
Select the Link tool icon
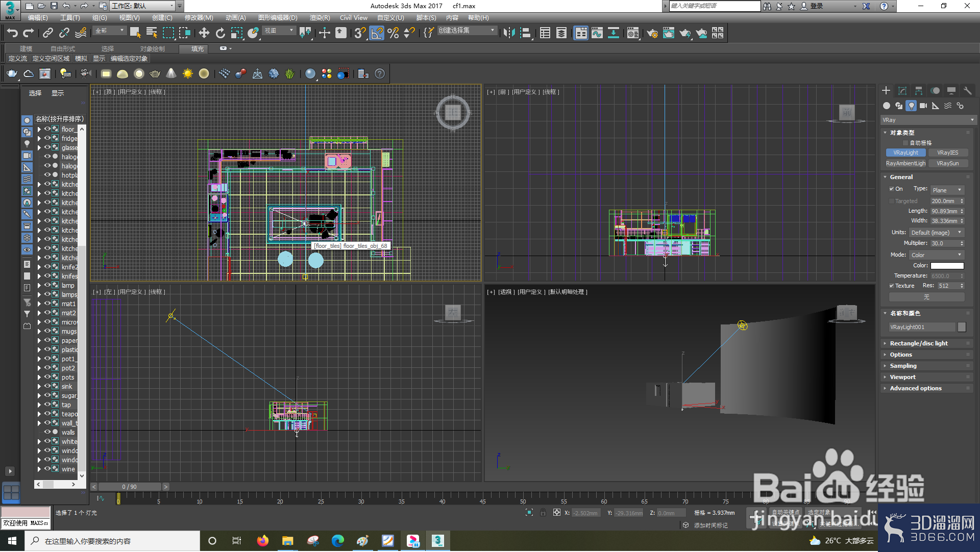pyautogui.click(x=48, y=33)
